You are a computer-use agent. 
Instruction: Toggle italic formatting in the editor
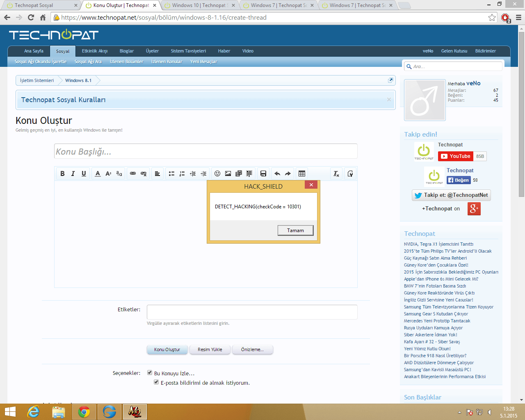click(x=73, y=173)
